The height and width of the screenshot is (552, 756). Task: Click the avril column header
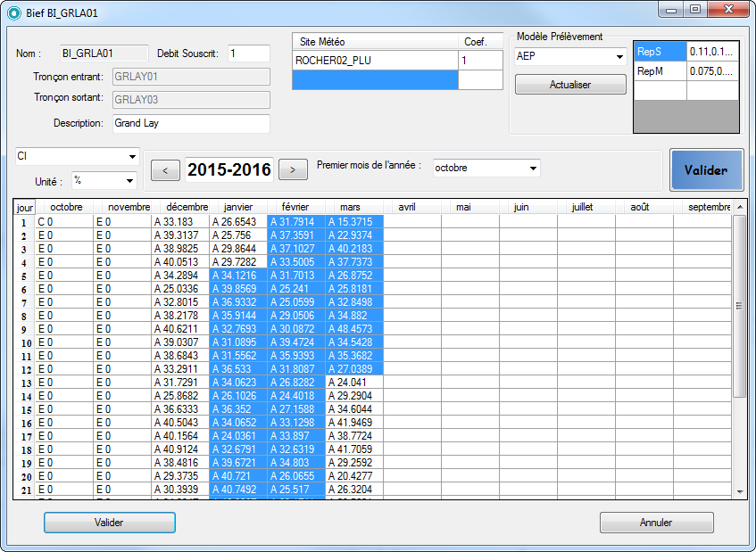(412, 207)
